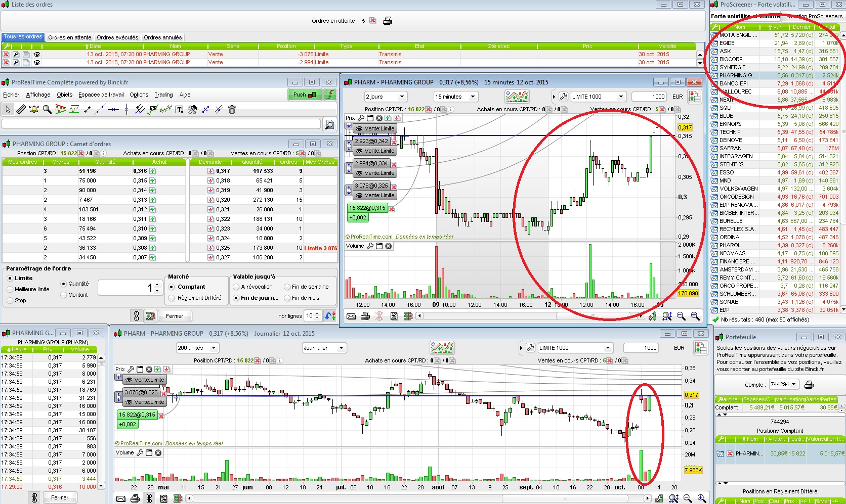Select the horizontal line drawing tool
This screenshot has width=846, height=504.
tap(113, 109)
